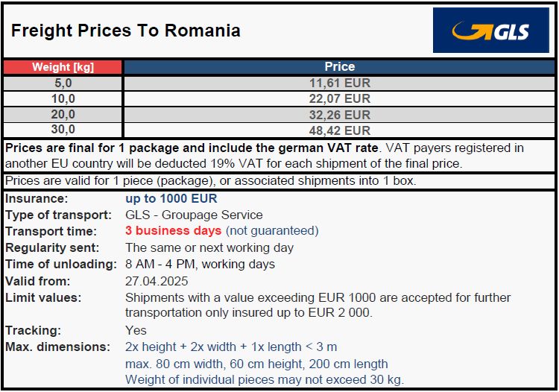Click the 'up to 1000 EUR' insurance text

(171, 198)
